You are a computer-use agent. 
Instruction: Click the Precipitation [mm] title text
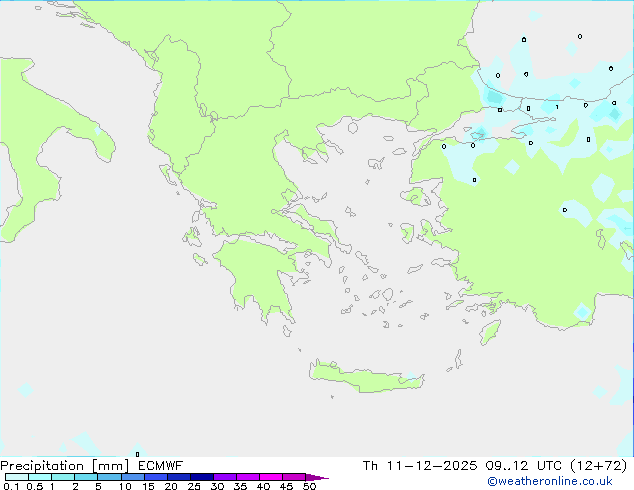(64, 465)
